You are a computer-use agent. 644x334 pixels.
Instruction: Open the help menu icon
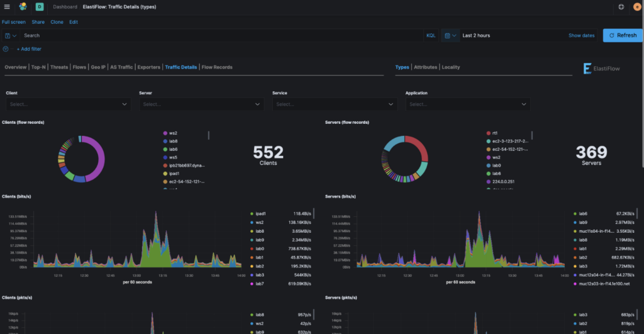(621, 6)
